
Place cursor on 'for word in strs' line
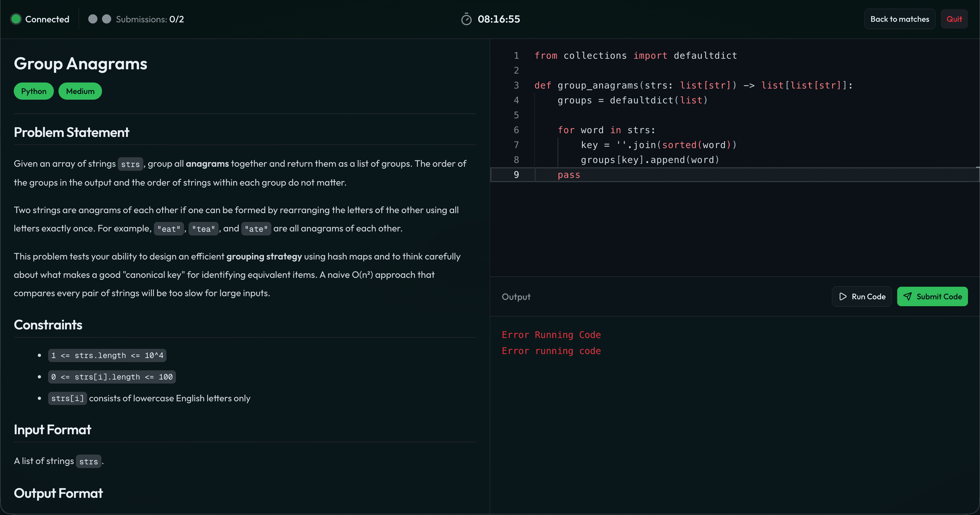(x=606, y=130)
